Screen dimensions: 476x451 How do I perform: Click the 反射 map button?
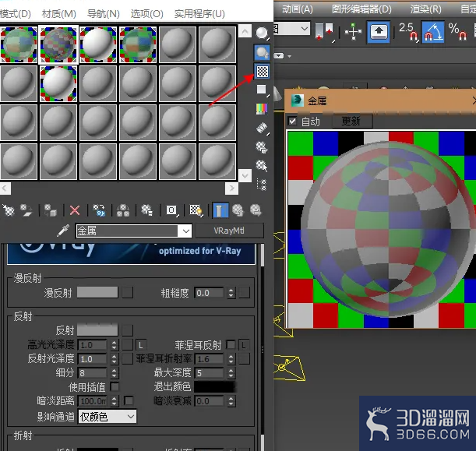point(128,330)
